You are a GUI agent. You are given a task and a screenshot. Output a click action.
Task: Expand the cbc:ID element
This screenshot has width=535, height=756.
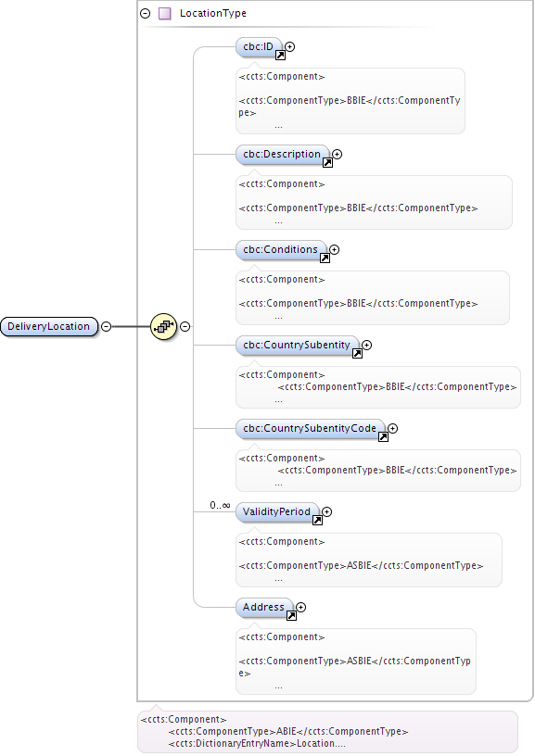click(290, 46)
